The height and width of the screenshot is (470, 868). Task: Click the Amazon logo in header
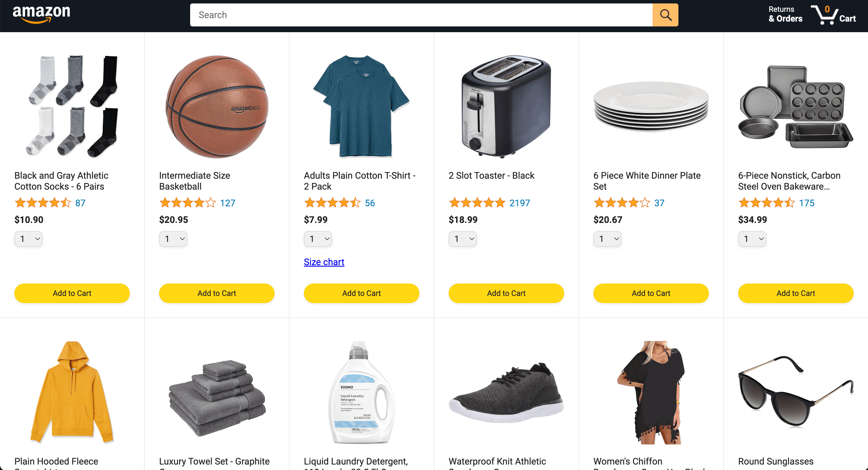tap(41, 15)
